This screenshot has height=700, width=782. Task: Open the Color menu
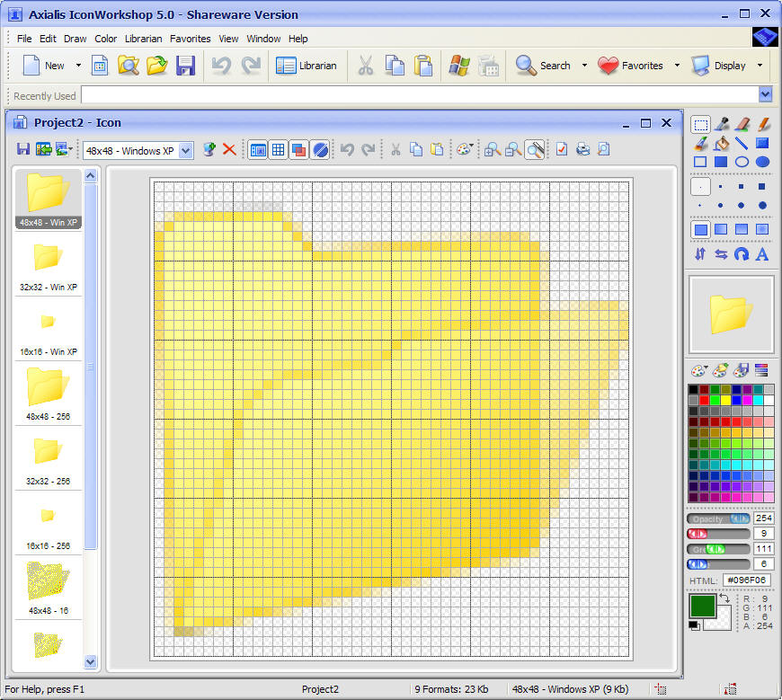tap(105, 39)
